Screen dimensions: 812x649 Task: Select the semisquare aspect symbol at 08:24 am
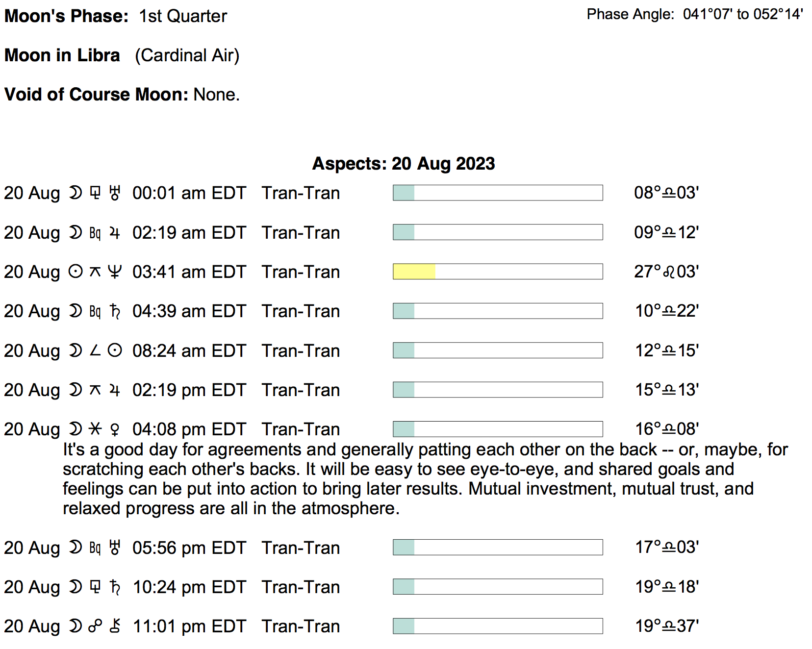tap(95, 351)
